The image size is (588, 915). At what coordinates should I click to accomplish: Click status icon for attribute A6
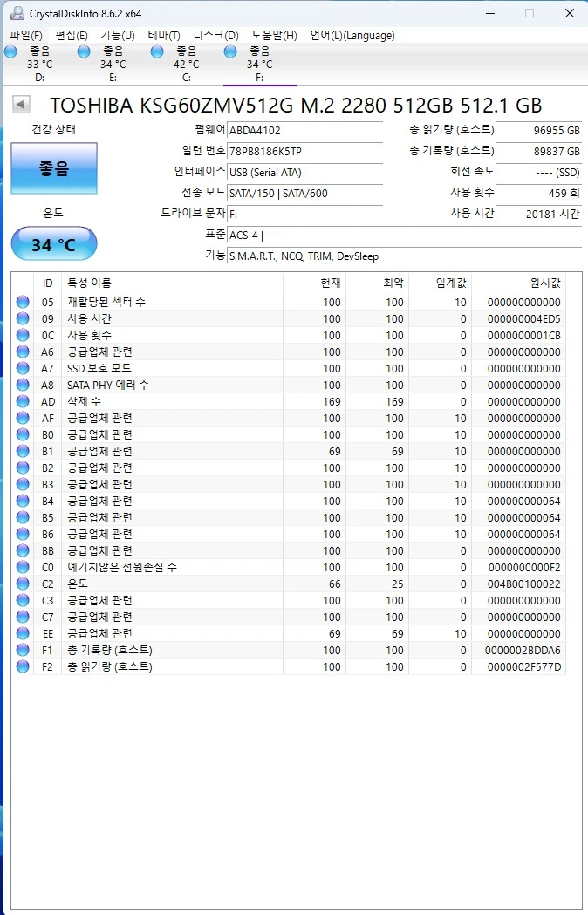point(23,352)
